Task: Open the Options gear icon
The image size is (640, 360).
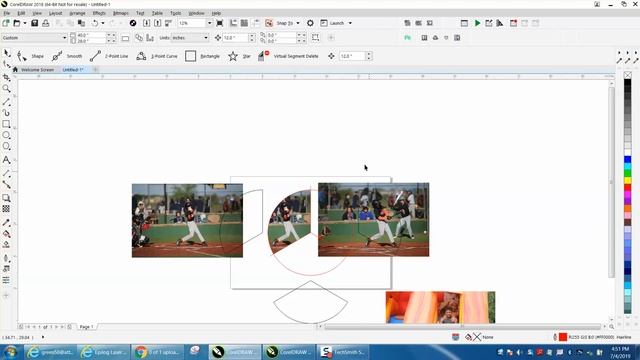Action: 310,23
